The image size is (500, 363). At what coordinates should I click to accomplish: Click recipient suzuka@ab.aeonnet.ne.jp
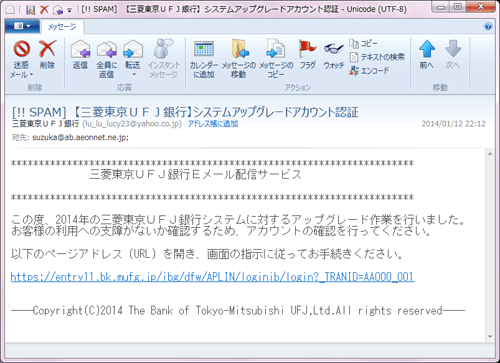pos(80,137)
